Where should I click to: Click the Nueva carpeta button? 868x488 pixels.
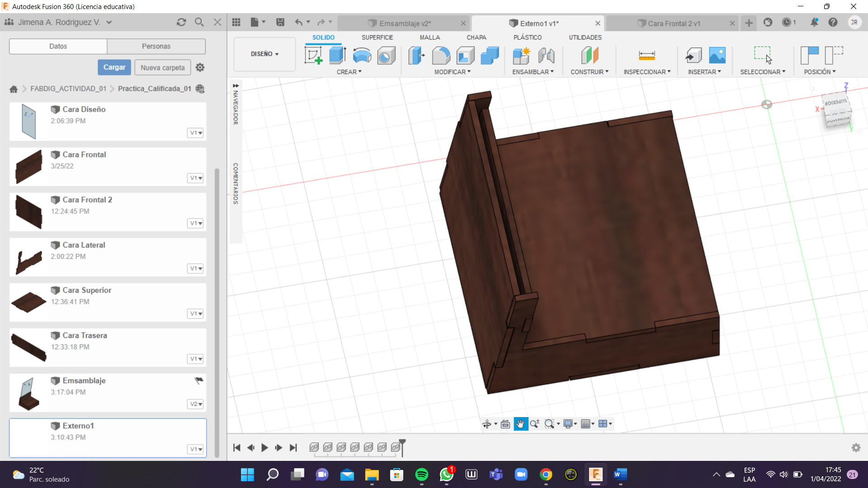point(162,68)
